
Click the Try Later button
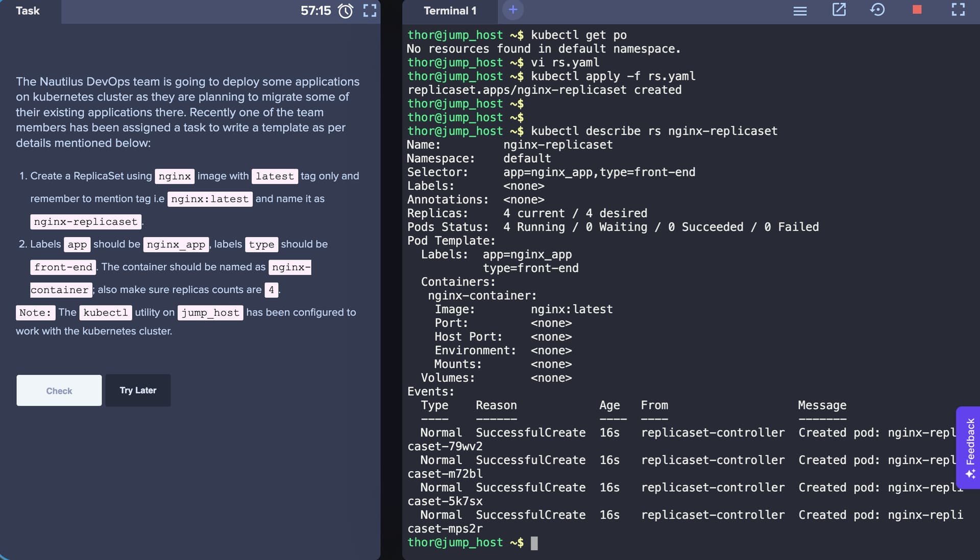pos(138,390)
